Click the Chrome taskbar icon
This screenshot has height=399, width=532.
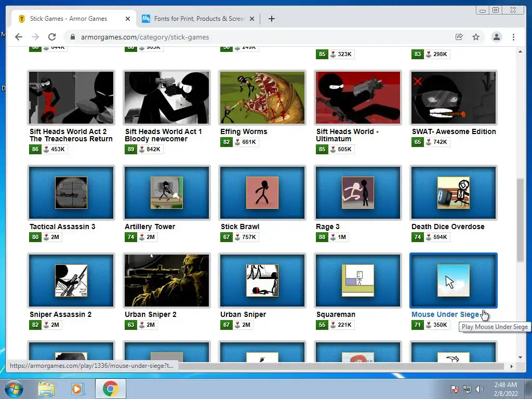coord(110,389)
